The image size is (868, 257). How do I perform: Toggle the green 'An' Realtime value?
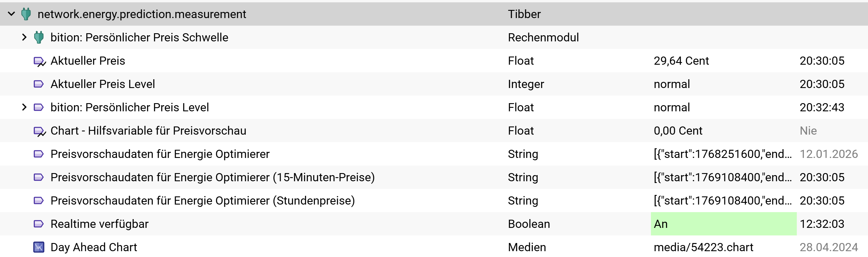723,224
